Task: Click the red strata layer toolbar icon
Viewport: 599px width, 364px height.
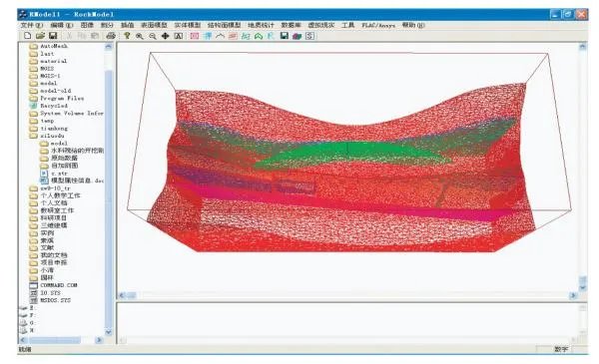Action: (233, 36)
